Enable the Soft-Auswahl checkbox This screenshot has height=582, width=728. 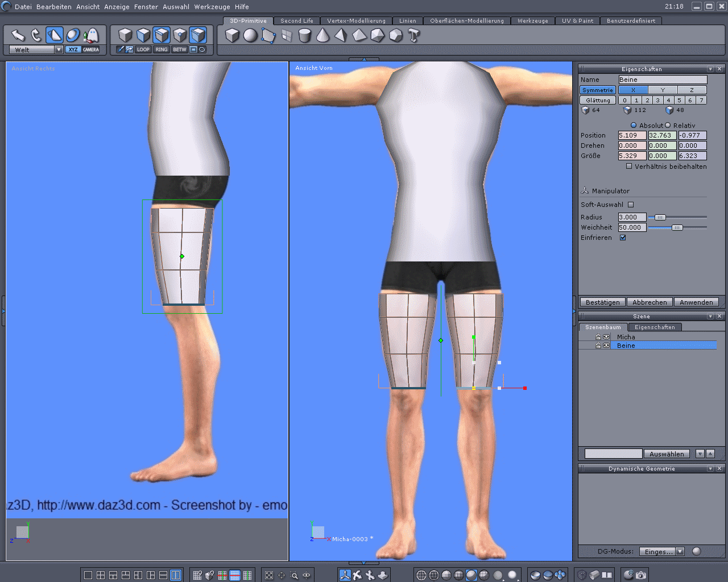631,205
